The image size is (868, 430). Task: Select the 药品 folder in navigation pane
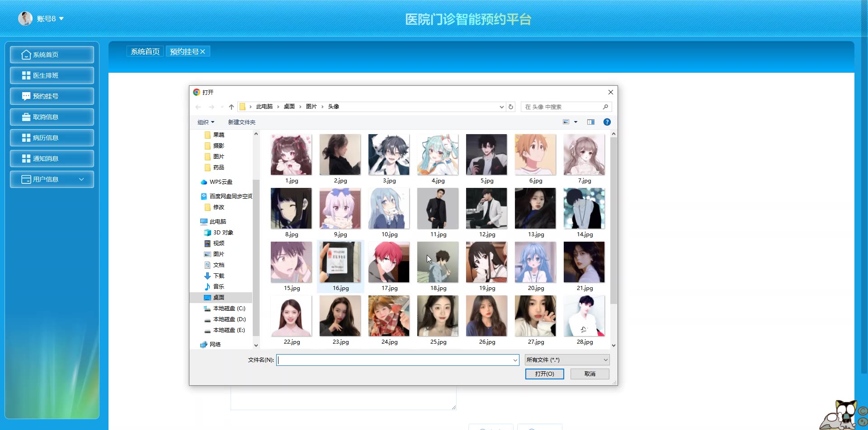214,168
